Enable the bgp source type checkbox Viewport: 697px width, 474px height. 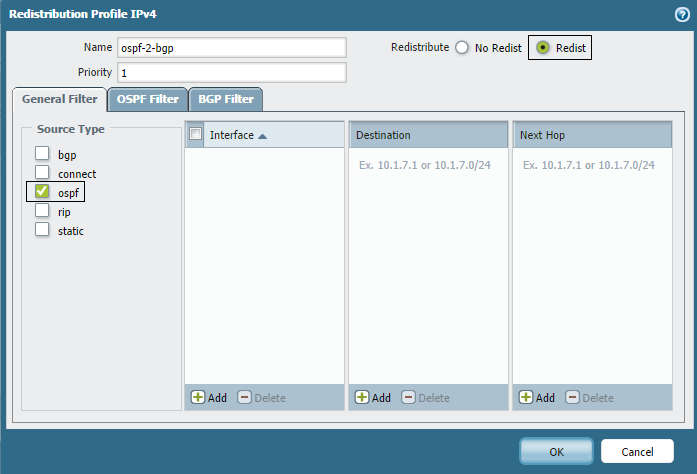click(x=42, y=153)
